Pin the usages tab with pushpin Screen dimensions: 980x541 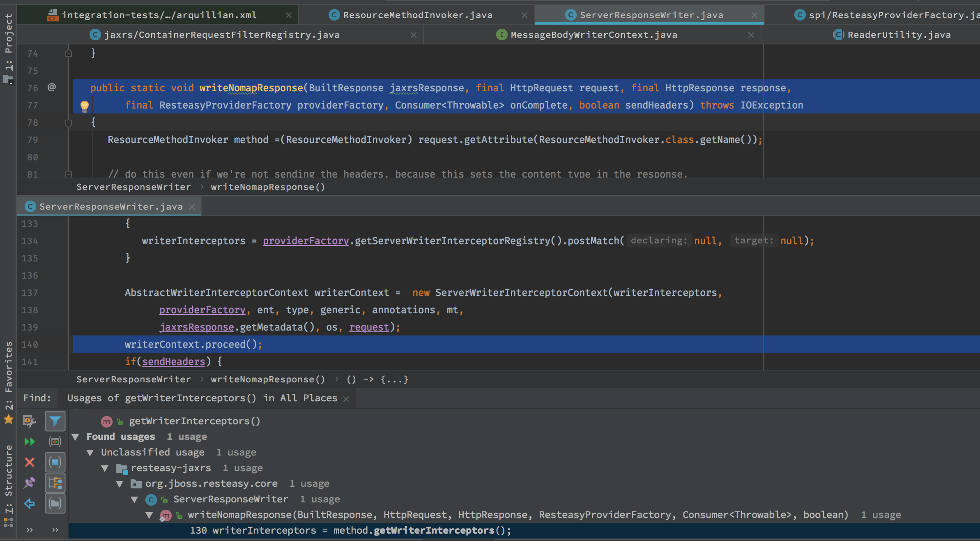(x=29, y=483)
